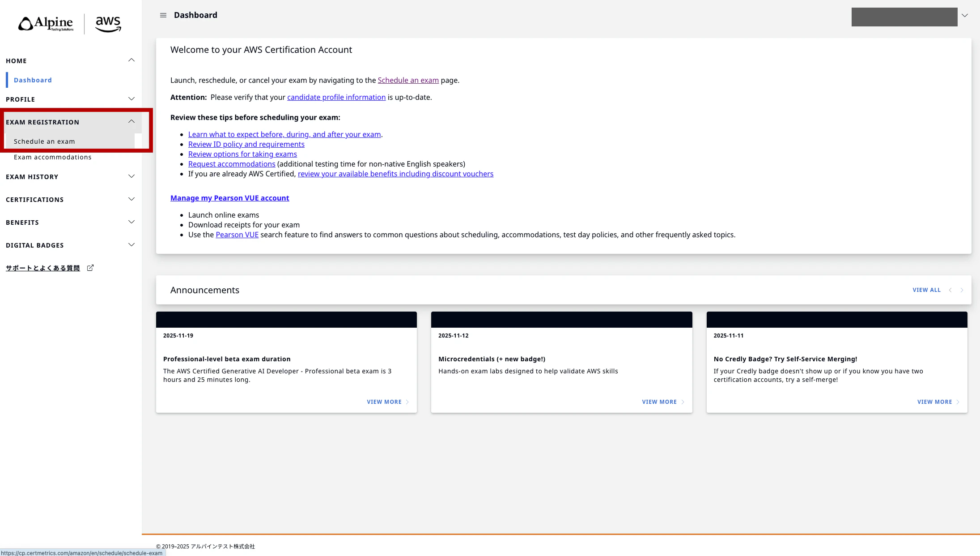Go to previous announcements with left arrow

point(950,290)
